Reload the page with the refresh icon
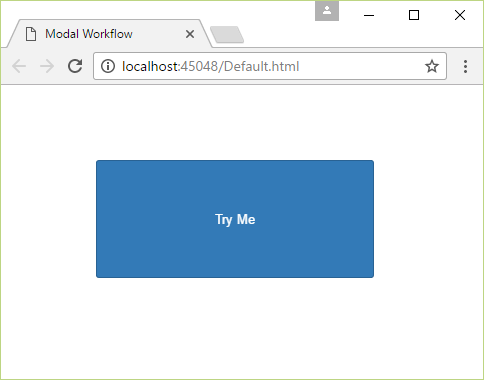The width and height of the screenshot is (484, 380). pyautogui.click(x=75, y=66)
